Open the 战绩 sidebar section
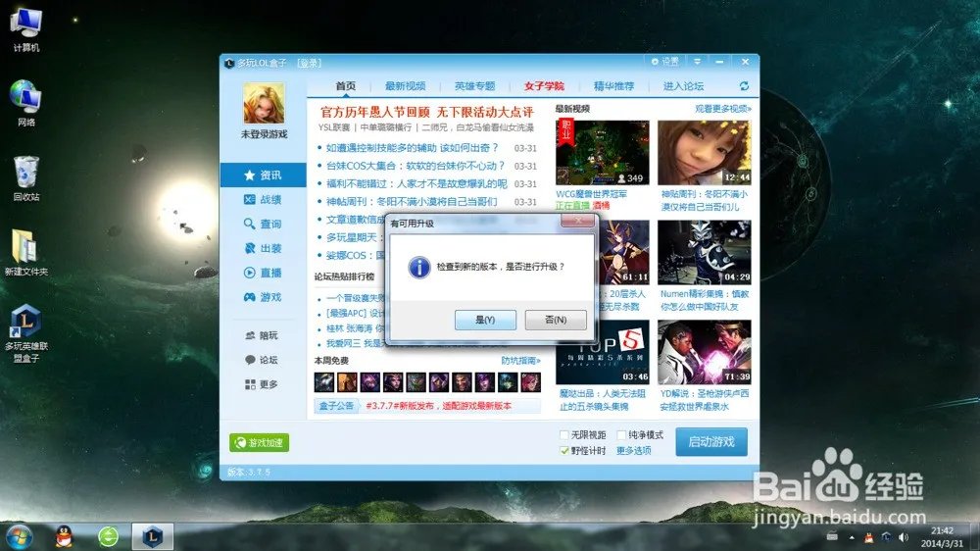 pos(263,199)
